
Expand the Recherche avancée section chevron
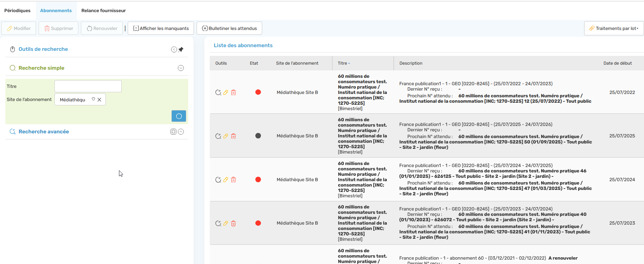tap(181, 132)
